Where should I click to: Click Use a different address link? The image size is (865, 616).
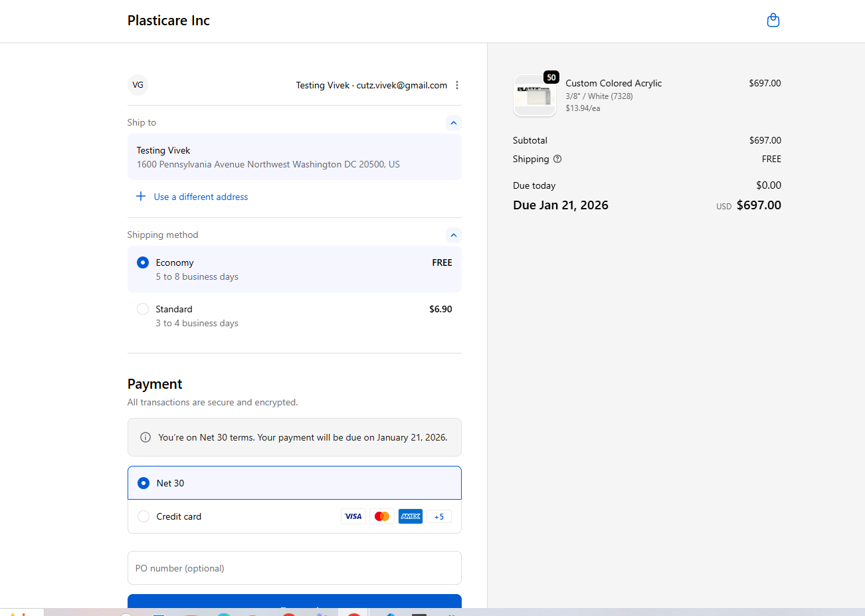tap(201, 197)
